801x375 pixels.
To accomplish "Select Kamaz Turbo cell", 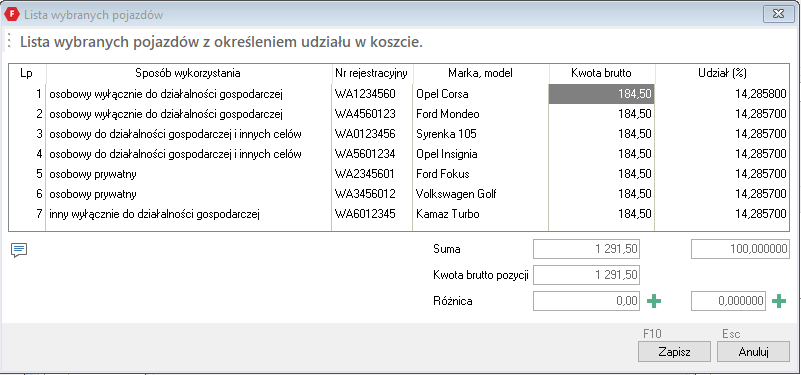I will point(481,214).
